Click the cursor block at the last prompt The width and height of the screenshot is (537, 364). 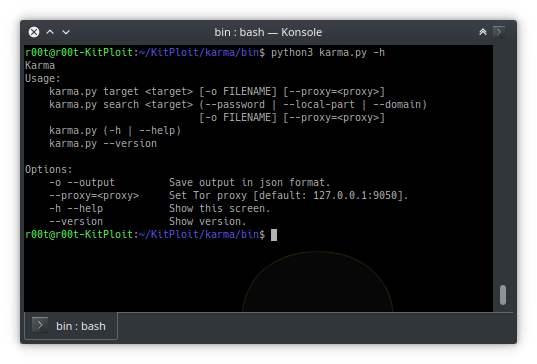(274, 235)
